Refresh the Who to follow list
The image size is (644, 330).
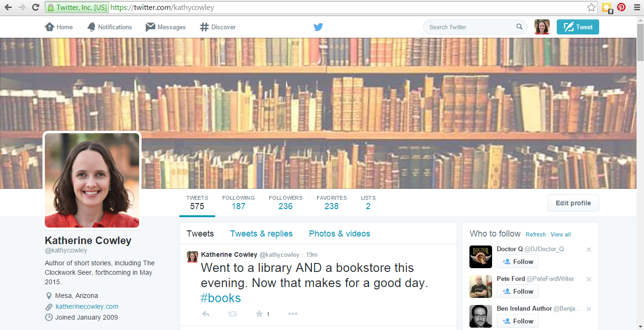click(x=535, y=235)
